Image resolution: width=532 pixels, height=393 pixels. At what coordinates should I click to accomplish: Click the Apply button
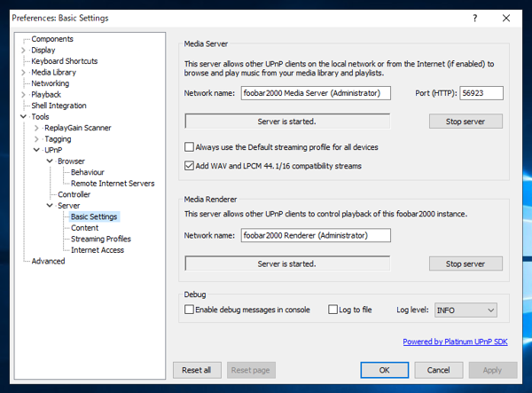pyautogui.click(x=493, y=370)
